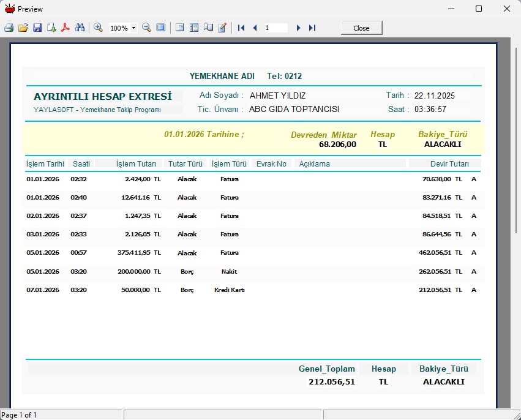Jump to the last page

click(x=312, y=28)
